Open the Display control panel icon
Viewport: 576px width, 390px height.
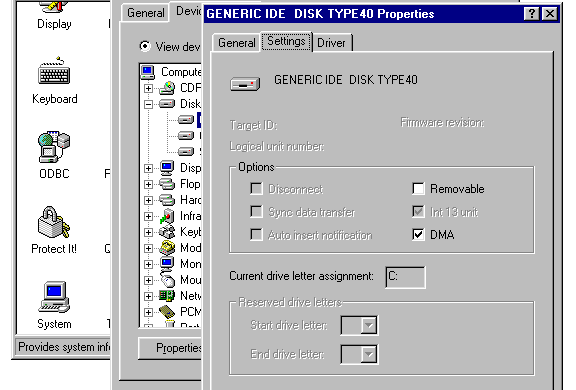coord(54,7)
